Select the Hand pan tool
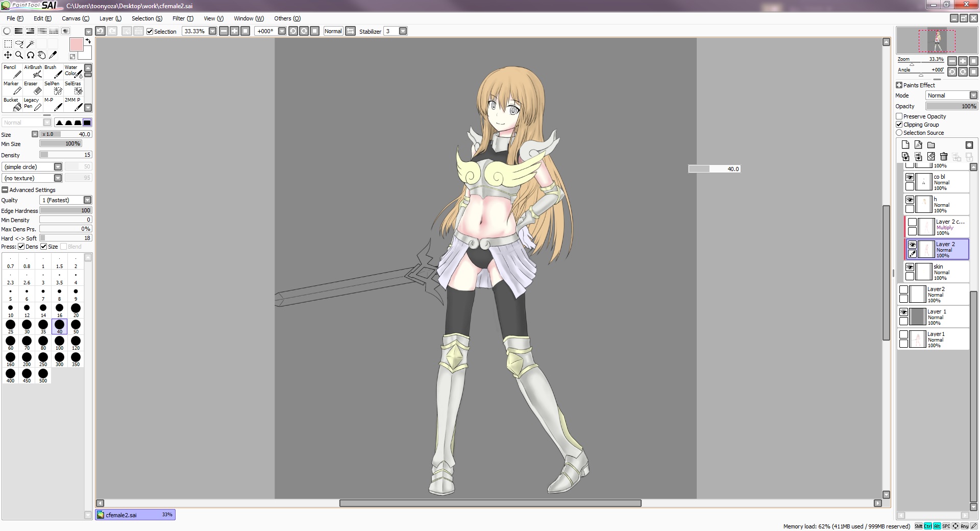 click(41, 55)
